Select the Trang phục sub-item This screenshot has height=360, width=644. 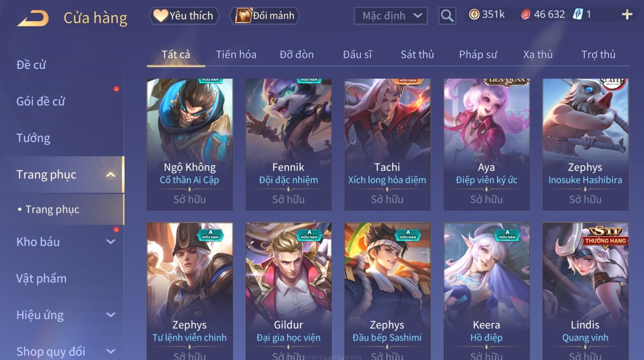pyautogui.click(x=52, y=209)
